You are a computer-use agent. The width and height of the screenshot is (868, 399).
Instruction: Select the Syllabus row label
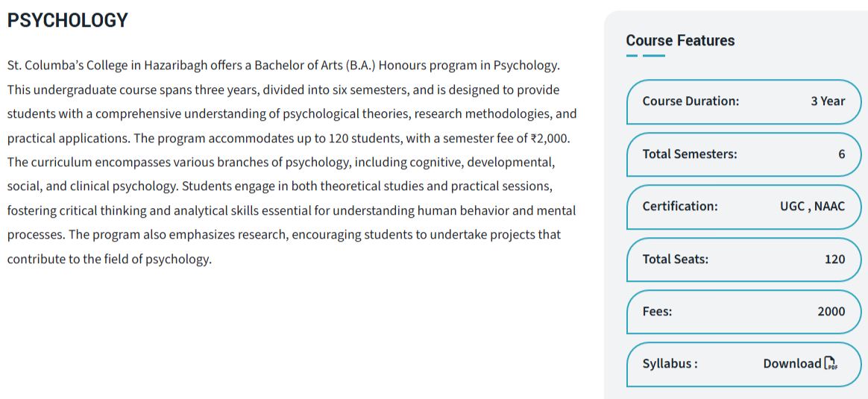(x=670, y=364)
